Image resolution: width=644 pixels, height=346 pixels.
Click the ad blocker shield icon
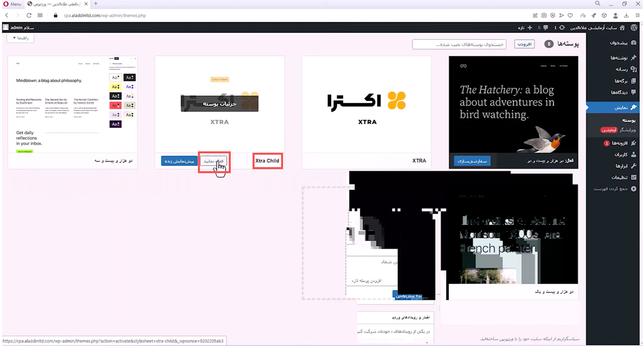tap(553, 15)
